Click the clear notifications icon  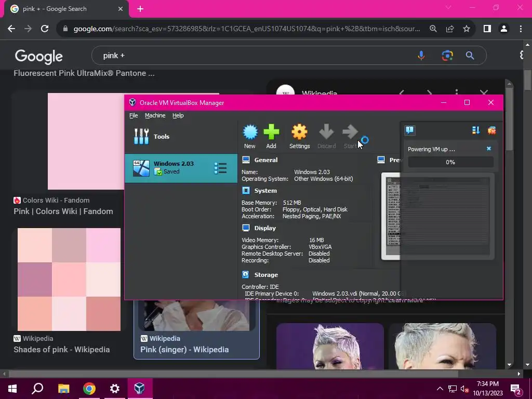[x=491, y=130]
